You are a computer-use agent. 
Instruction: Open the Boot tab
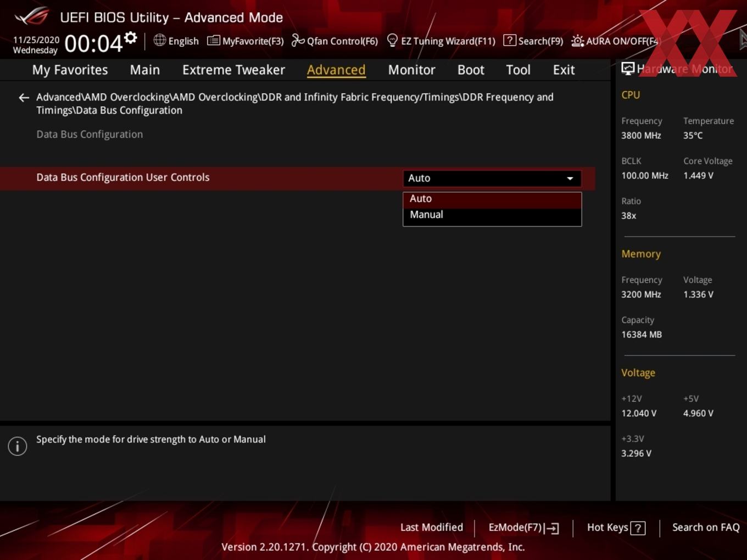point(471,70)
